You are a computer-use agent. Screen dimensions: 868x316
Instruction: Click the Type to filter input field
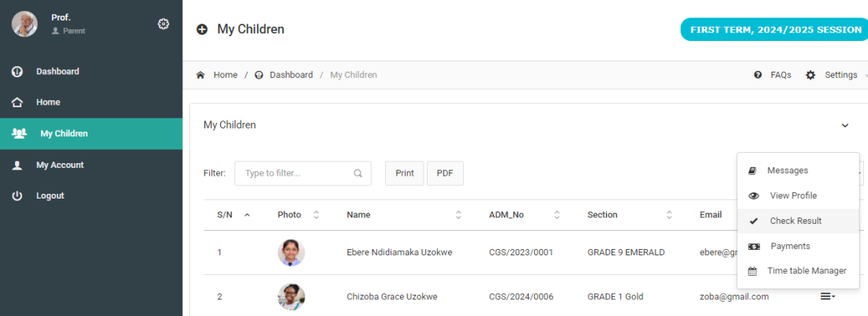303,173
